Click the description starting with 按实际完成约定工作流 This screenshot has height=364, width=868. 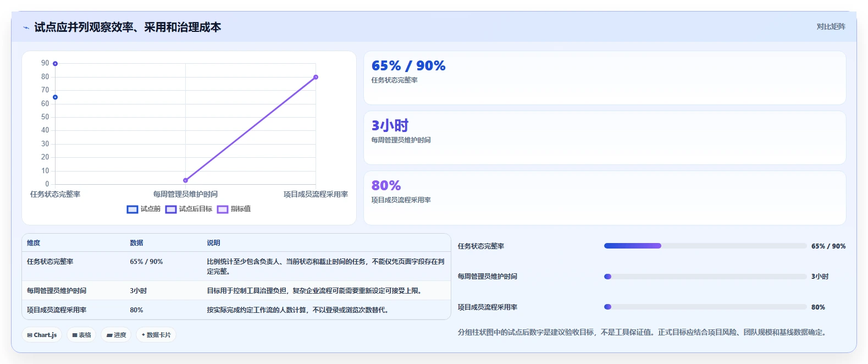299,310
